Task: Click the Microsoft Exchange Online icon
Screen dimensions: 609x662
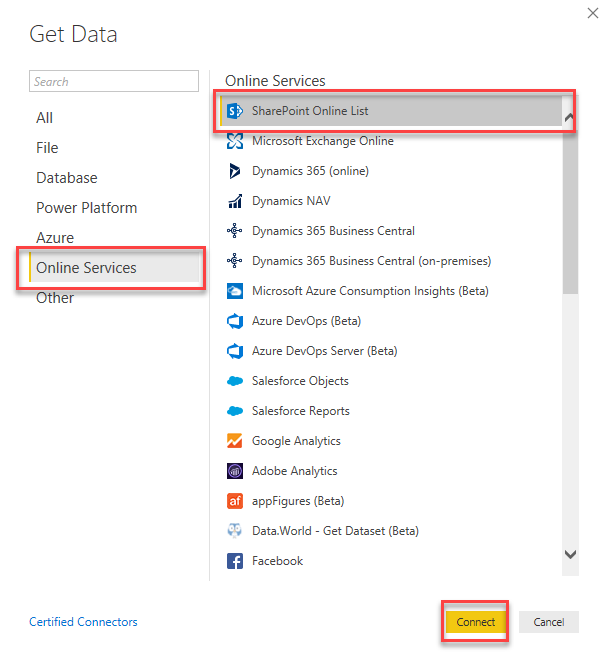Action: click(235, 141)
